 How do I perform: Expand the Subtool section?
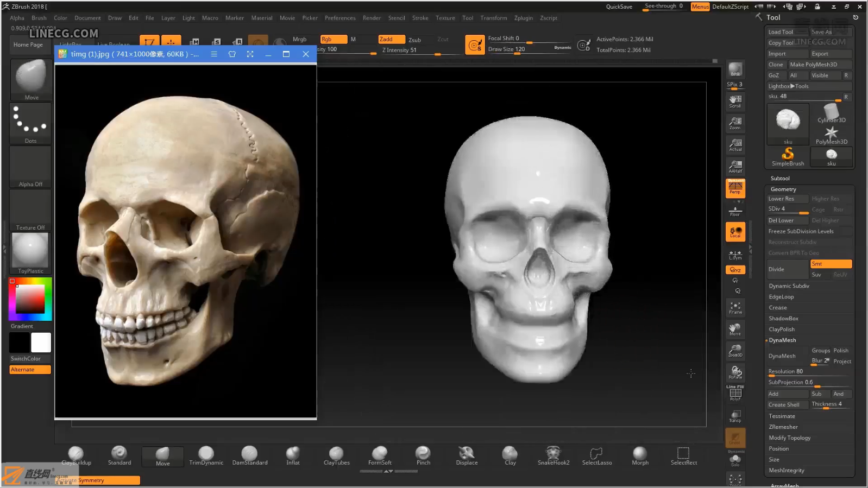[780, 178]
